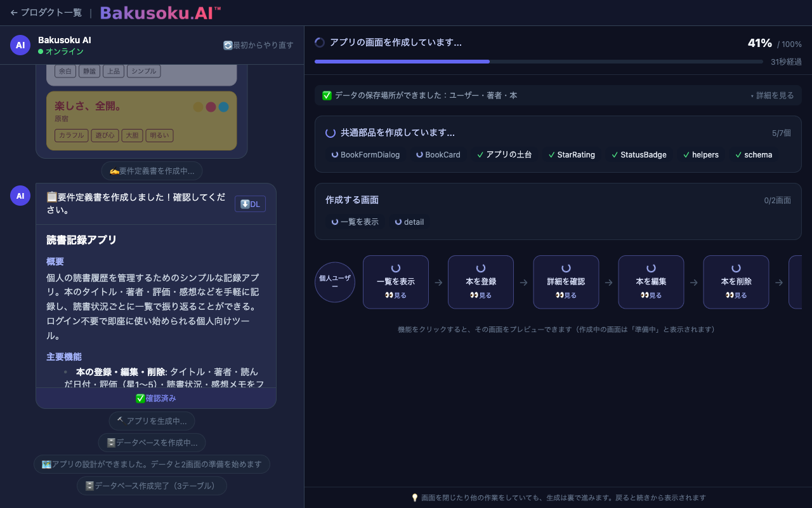Screen dimensions: 812x508
Task: Click the 31秒経過 elapsed time
Action: (x=786, y=62)
